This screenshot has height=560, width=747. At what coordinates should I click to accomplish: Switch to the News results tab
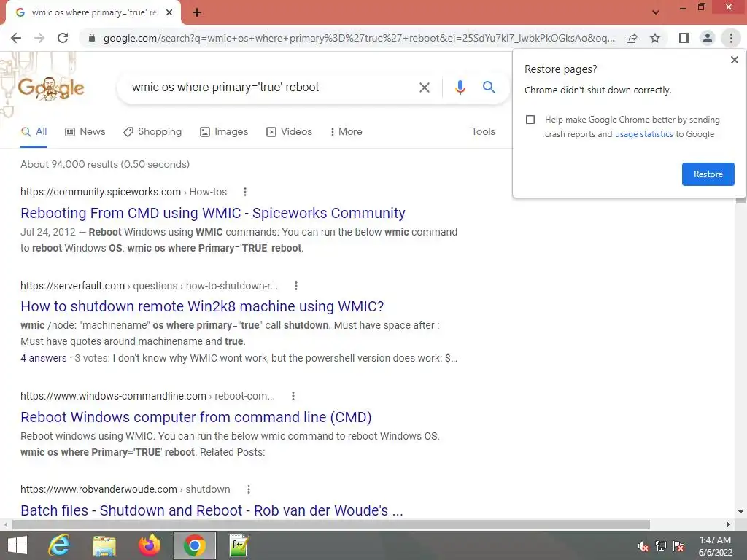(x=85, y=132)
